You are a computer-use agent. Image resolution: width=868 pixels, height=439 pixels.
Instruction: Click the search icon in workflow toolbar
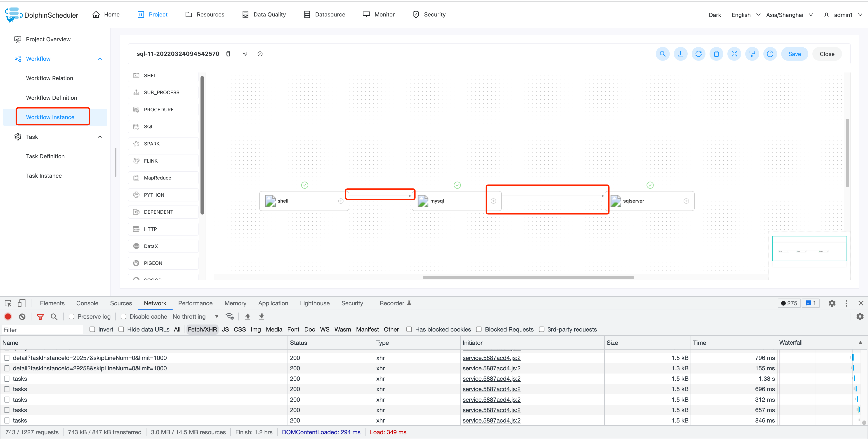click(x=663, y=54)
